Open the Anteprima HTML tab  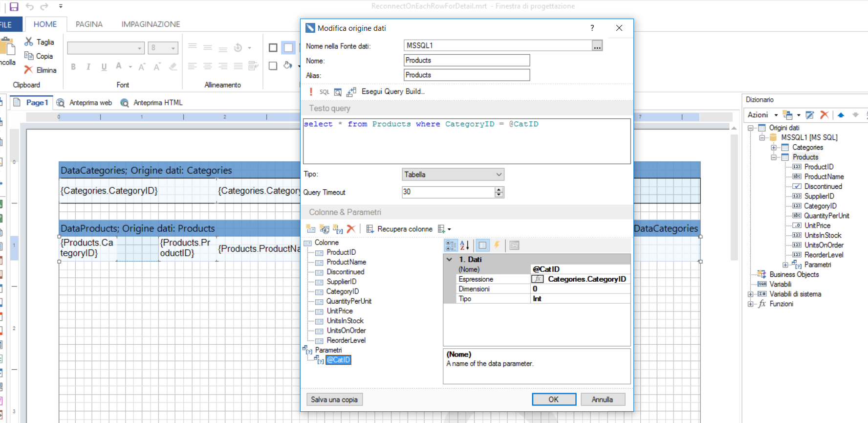click(x=152, y=103)
